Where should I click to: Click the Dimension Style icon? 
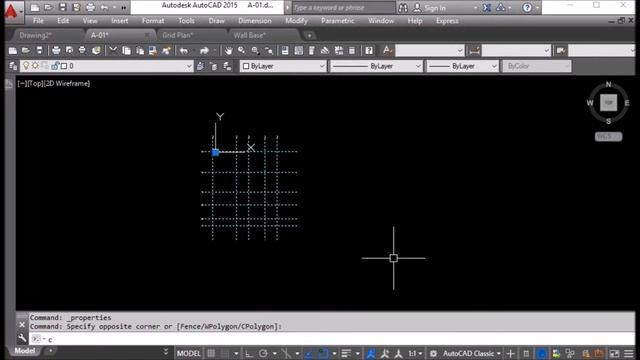(474, 51)
